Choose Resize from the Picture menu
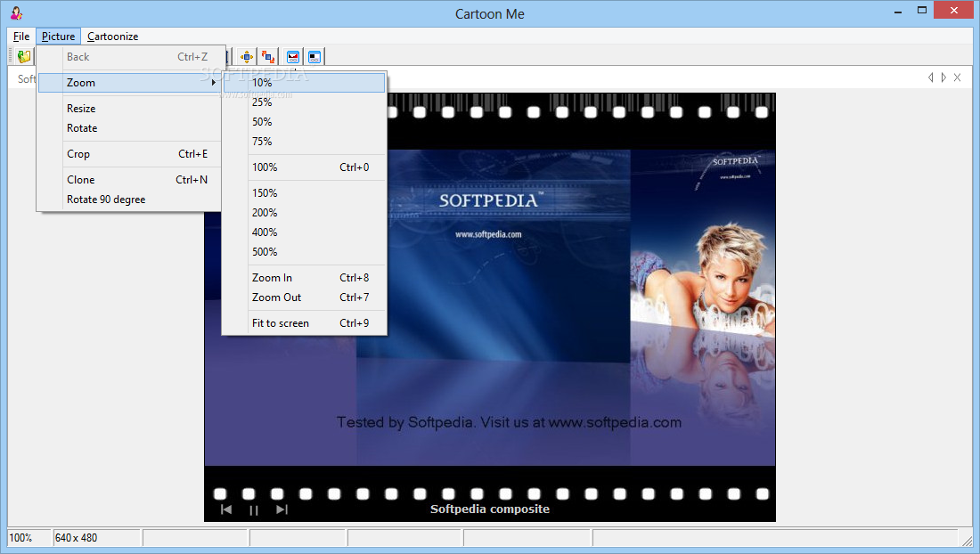 [130, 108]
